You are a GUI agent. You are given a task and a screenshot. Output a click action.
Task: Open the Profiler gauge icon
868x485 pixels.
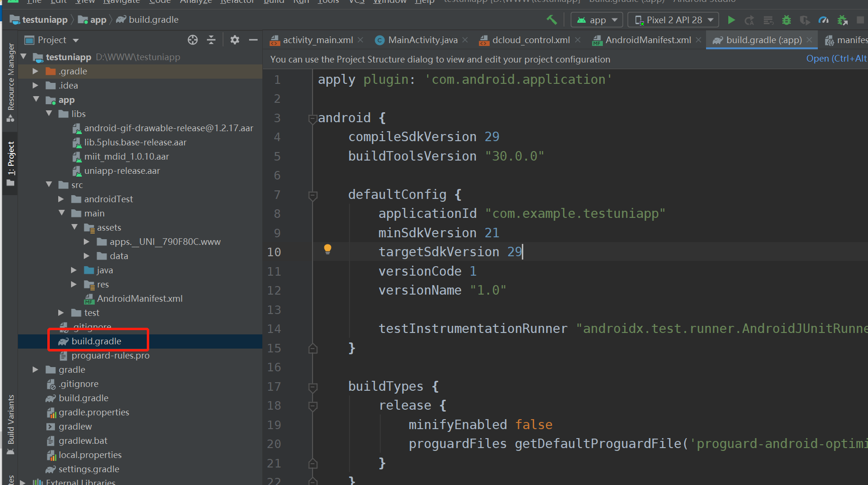click(x=823, y=20)
